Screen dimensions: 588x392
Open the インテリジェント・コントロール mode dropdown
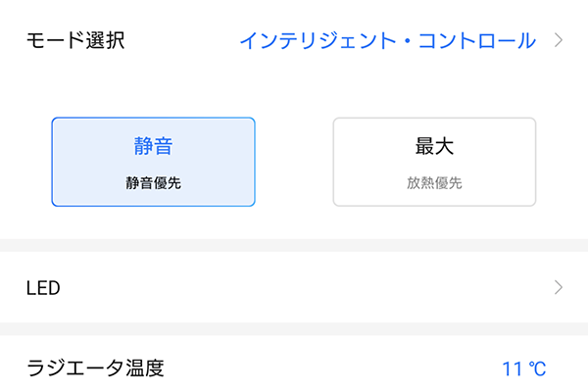387,41
